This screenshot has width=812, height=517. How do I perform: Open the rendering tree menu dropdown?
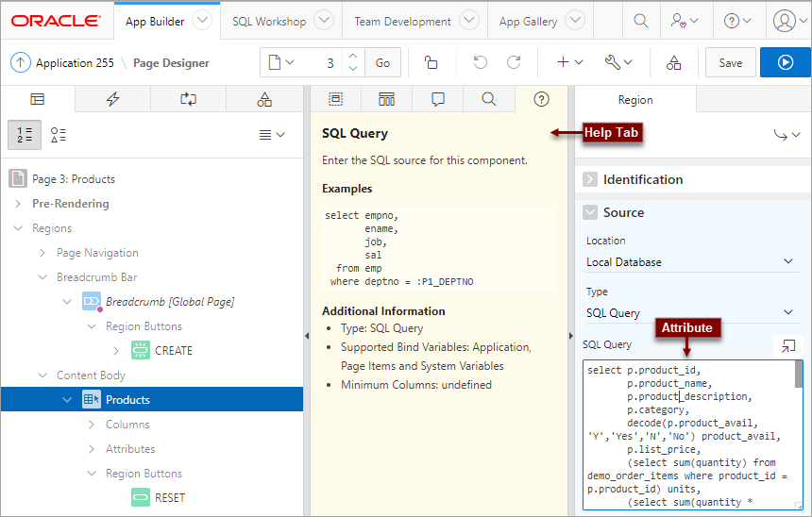pyautogui.click(x=272, y=135)
